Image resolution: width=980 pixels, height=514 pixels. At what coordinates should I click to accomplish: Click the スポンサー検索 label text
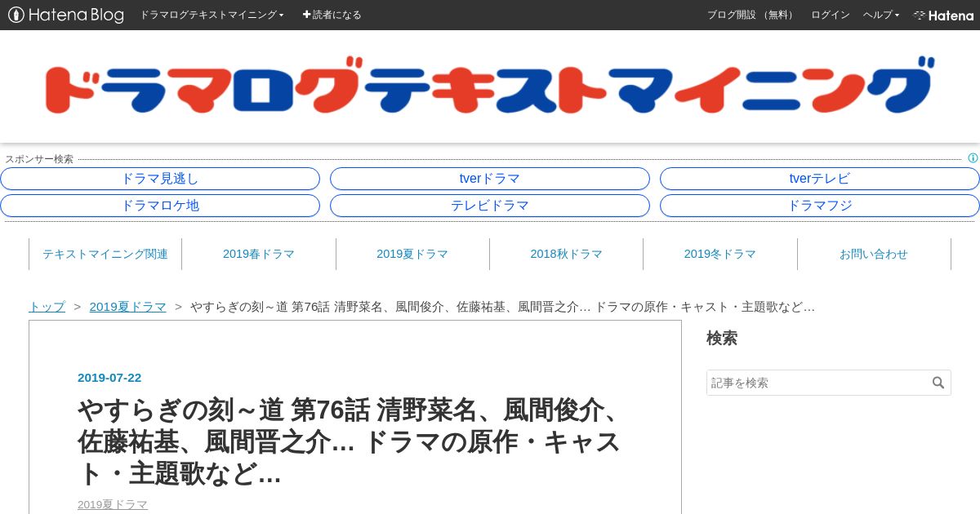39,159
